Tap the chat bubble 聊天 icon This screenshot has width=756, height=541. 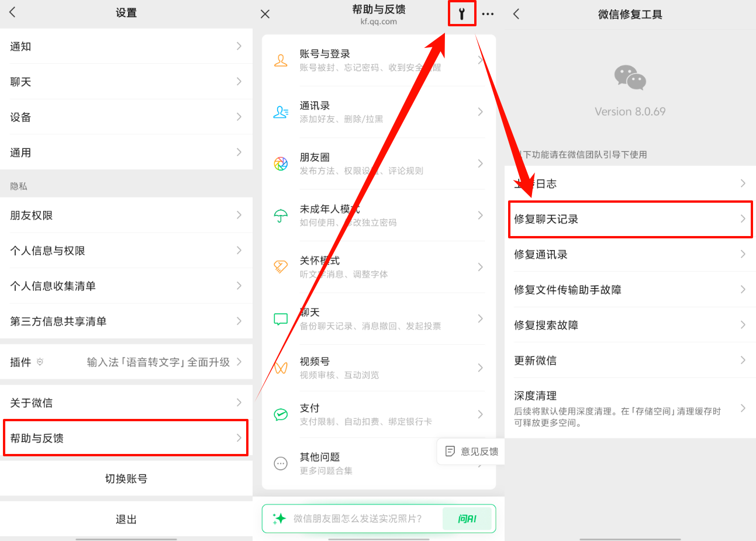tap(281, 319)
